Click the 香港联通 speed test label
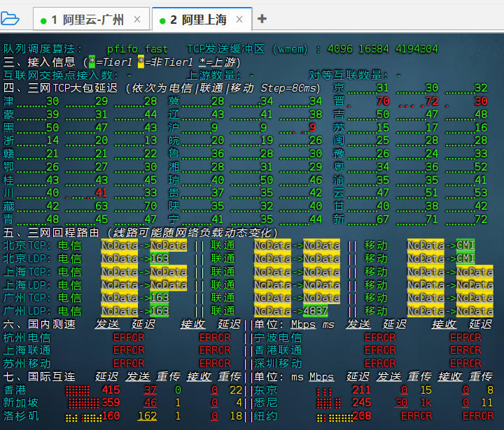The width and height of the screenshot is (504, 430). pos(278,350)
